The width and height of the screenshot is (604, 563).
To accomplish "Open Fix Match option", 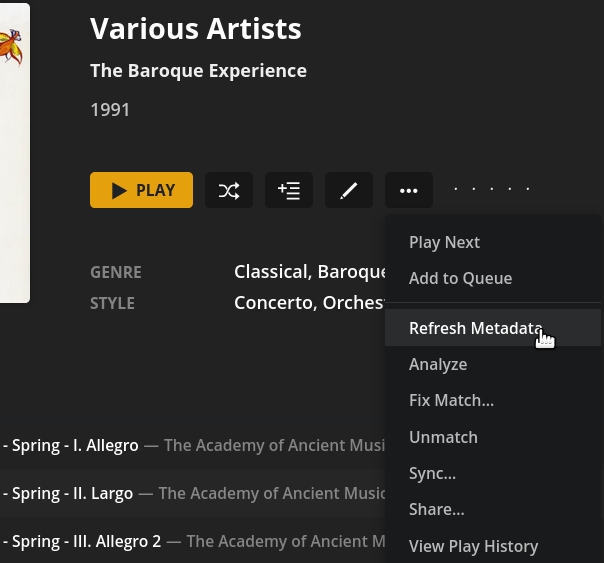I will [451, 400].
